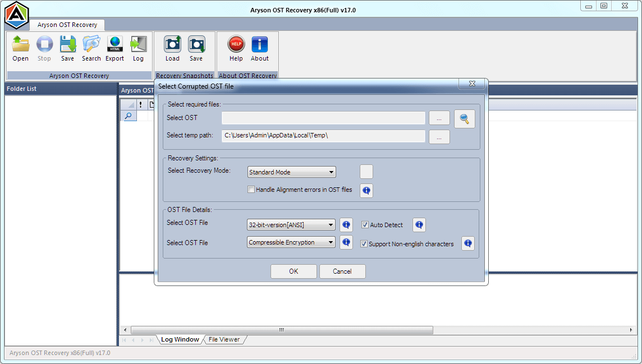Click the Aryson logo in the title bar
642x364 pixels.
click(17, 16)
